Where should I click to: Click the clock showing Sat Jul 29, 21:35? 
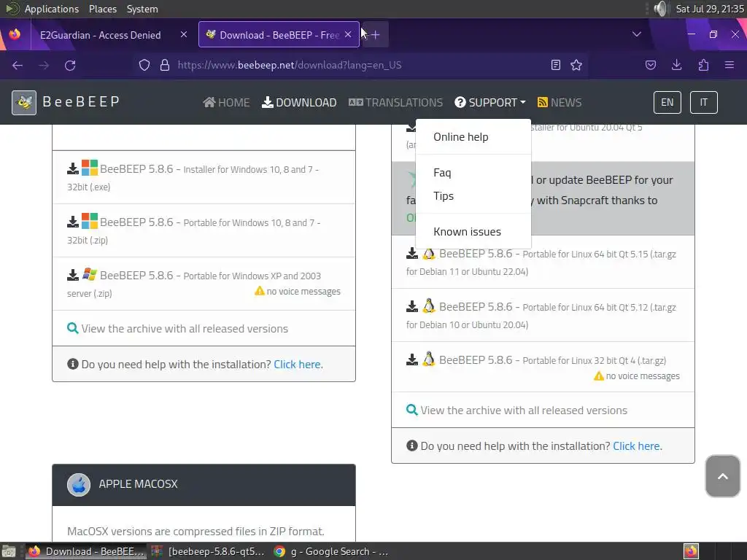pyautogui.click(x=709, y=9)
